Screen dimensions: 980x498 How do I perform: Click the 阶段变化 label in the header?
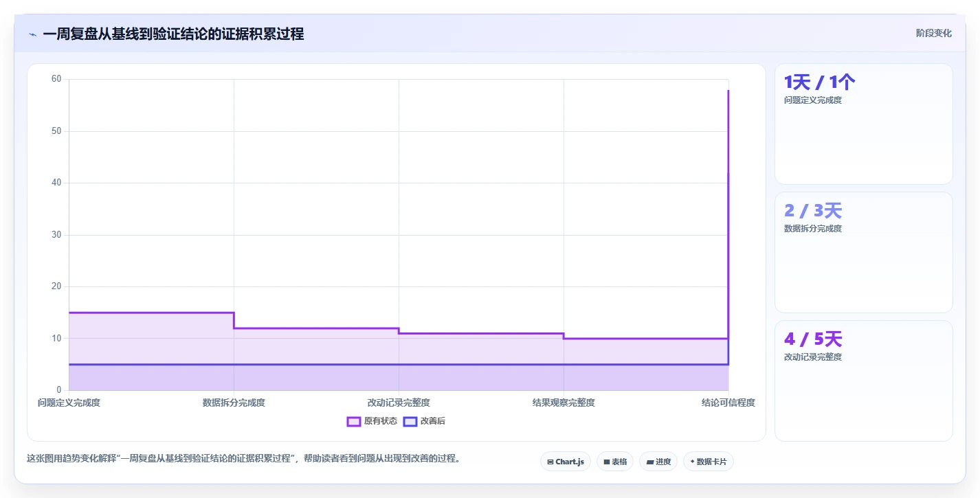[x=934, y=33]
